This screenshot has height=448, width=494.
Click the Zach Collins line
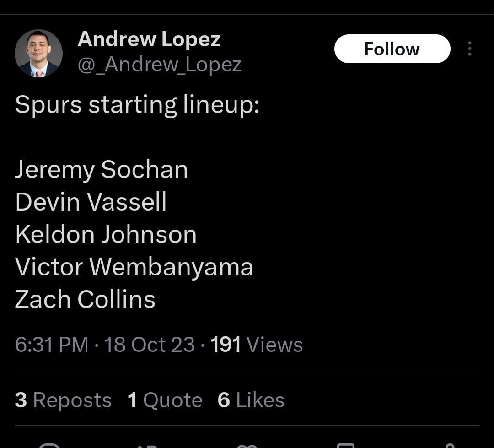point(85,299)
